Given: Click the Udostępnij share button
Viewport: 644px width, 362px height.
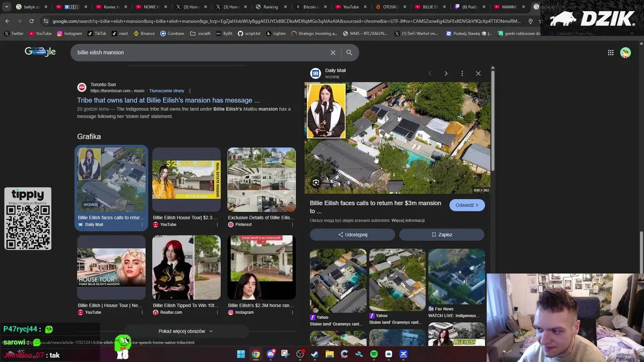Looking at the screenshot, I should point(352,235).
